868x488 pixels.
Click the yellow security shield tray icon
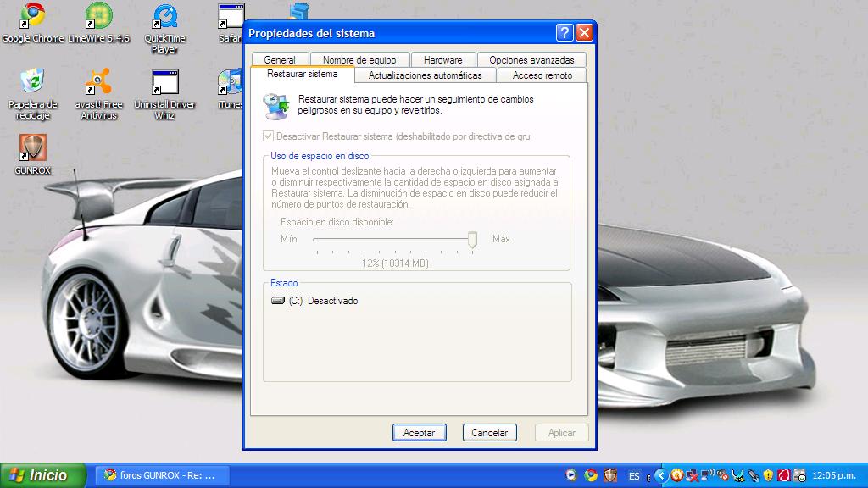[768, 475]
